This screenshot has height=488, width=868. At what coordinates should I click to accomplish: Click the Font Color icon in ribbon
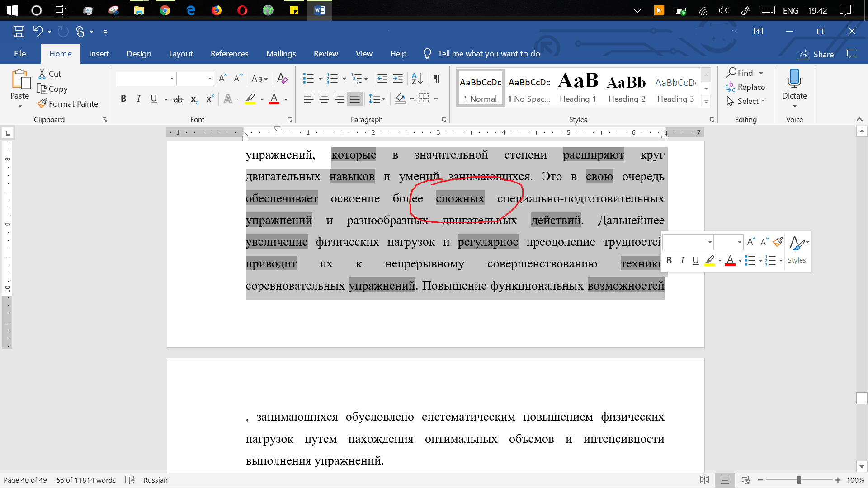(x=274, y=99)
